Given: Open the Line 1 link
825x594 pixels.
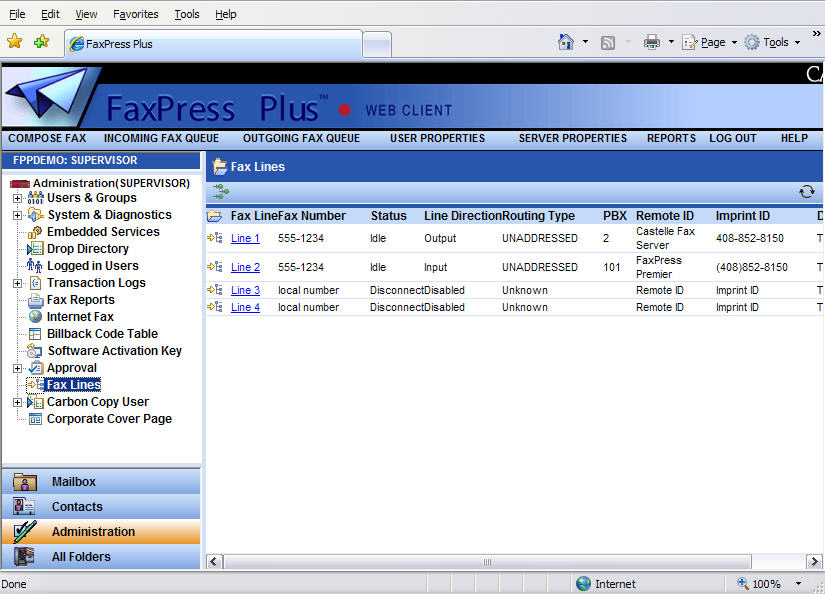Looking at the screenshot, I should (x=245, y=238).
